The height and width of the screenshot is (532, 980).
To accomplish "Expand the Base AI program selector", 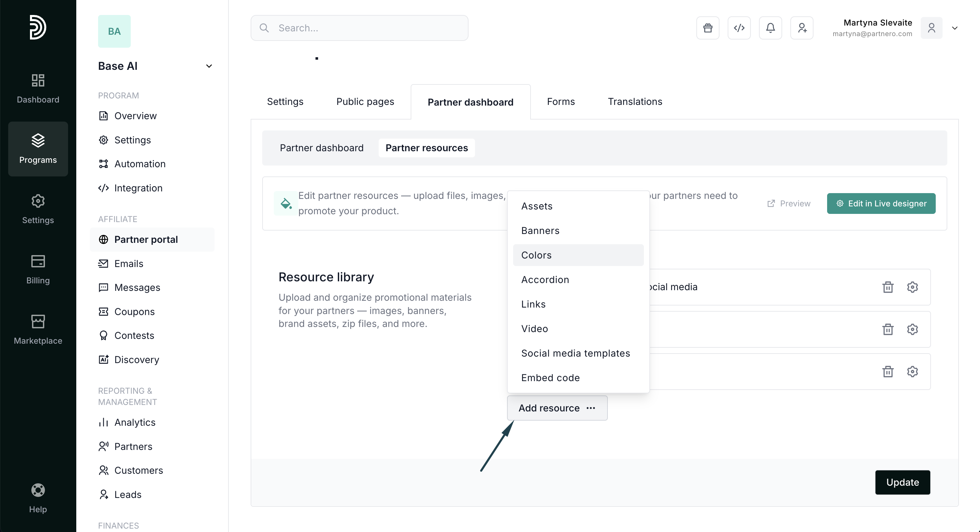I will click(x=209, y=66).
